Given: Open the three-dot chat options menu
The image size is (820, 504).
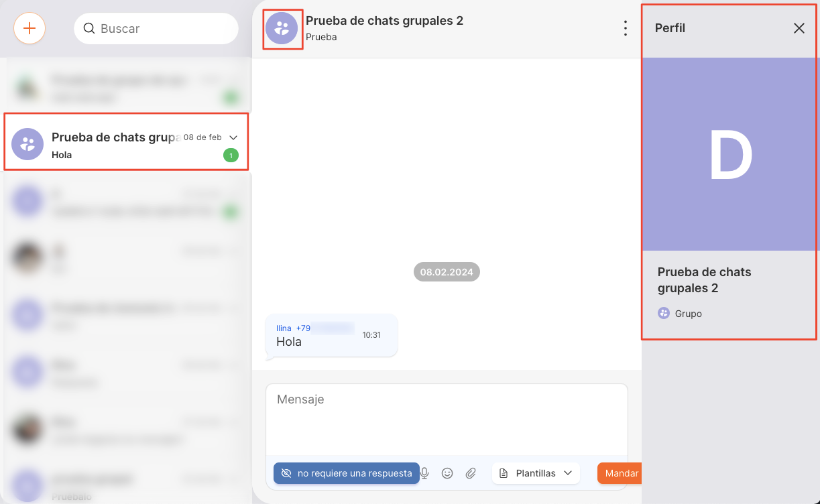Looking at the screenshot, I should point(625,28).
